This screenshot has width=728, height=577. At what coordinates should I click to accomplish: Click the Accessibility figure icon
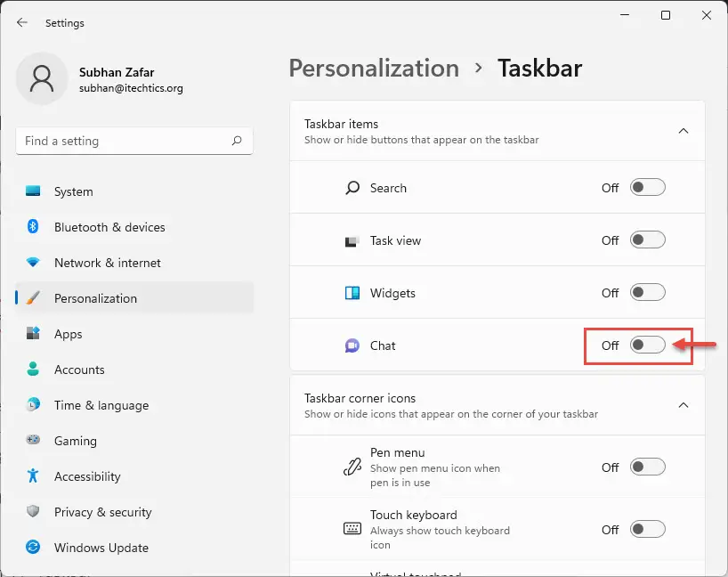(x=33, y=475)
